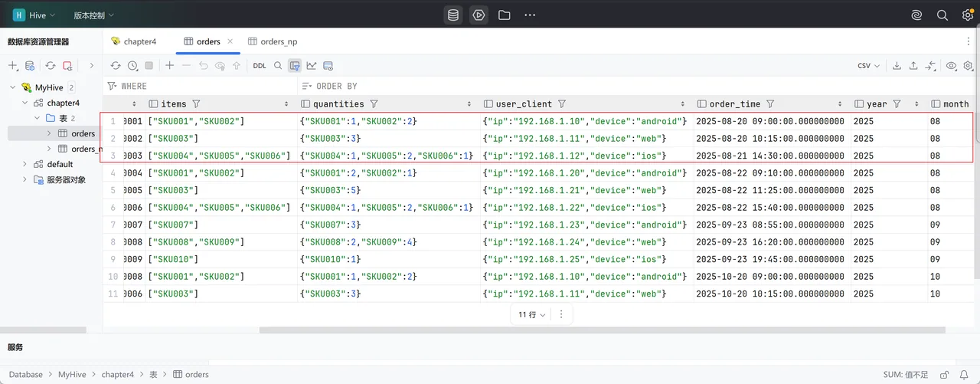The width and height of the screenshot is (980, 384).
Task: Open the CSV export format dropdown
Action: click(868, 66)
